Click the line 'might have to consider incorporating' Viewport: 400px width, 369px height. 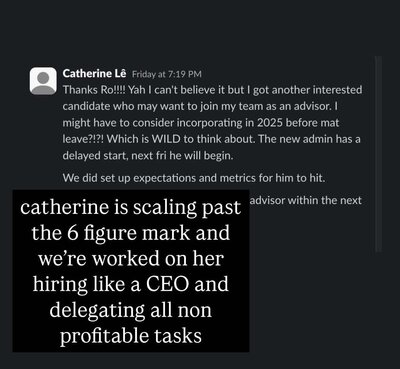point(201,123)
